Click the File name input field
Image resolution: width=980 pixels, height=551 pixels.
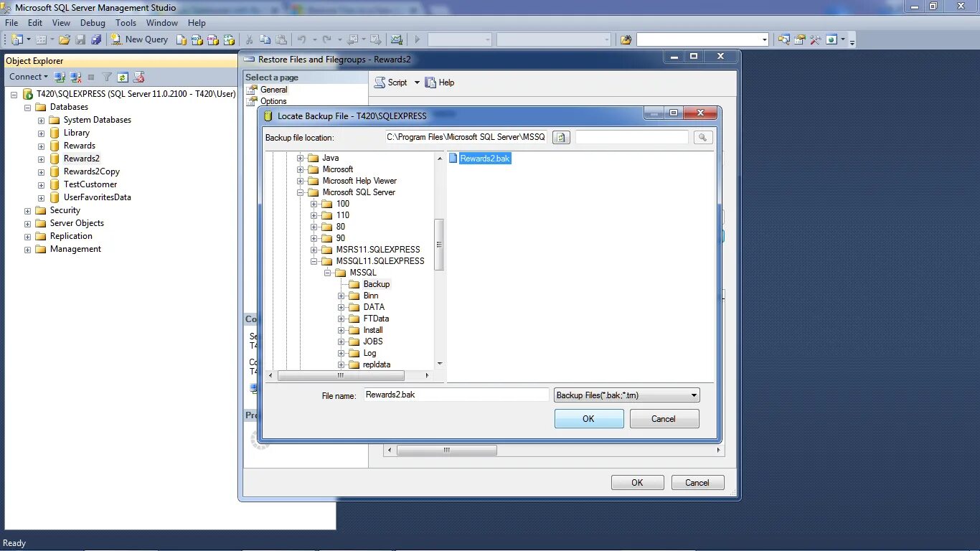(x=456, y=395)
